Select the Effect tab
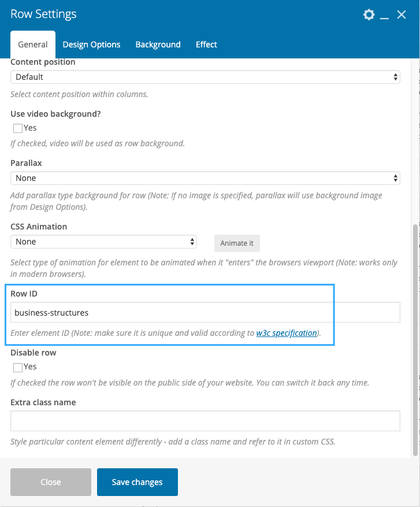420x507 pixels. [206, 45]
